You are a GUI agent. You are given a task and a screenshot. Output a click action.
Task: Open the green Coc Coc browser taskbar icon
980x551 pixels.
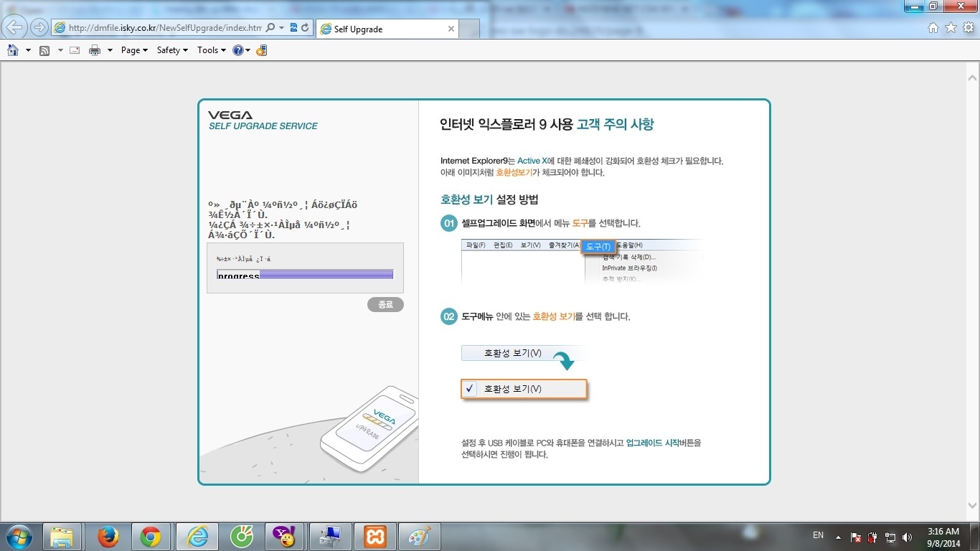[x=241, y=537]
